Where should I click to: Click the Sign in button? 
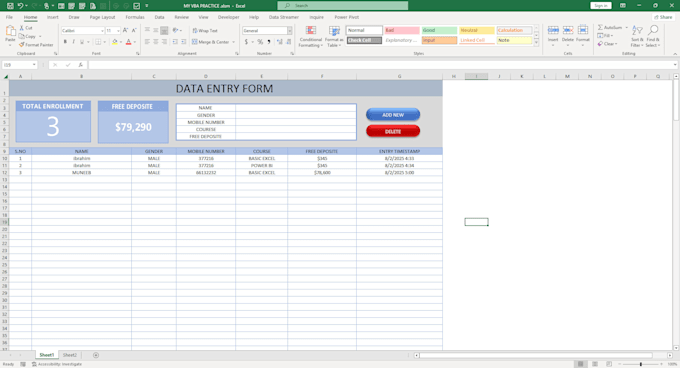click(601, 6)
